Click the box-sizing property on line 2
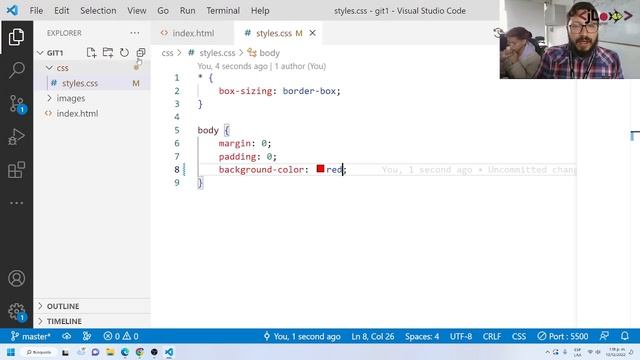Viewport: 640px width, 360px height. (245, 91)
